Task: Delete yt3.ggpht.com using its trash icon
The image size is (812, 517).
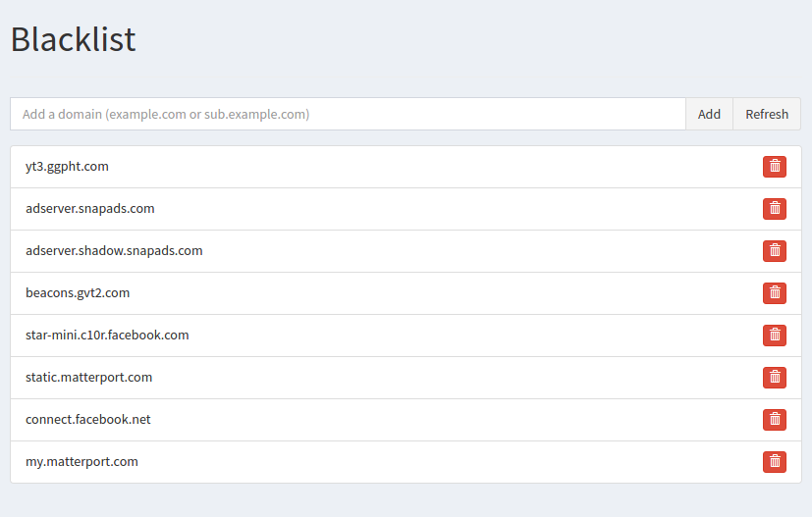Action: click(x=774, y=167)
